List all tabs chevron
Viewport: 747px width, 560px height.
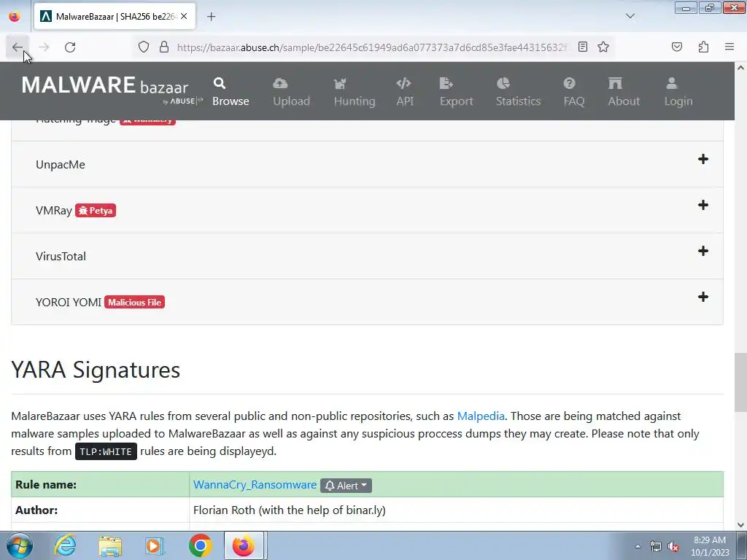[630, 16]
